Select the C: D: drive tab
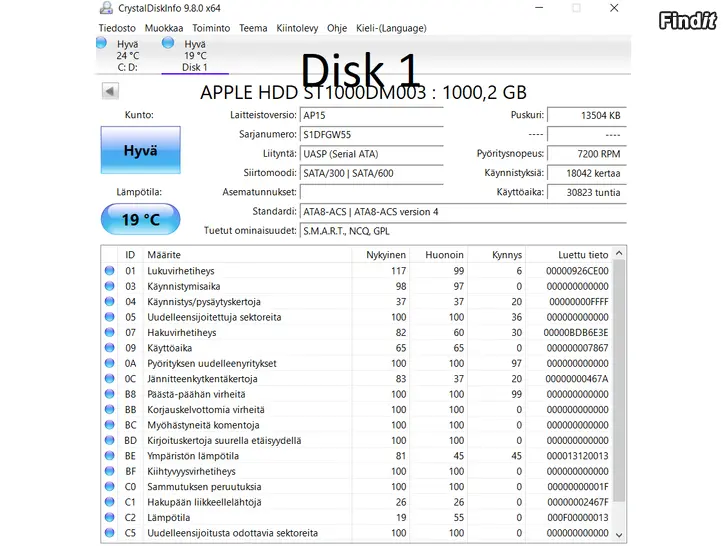Screen dimensions: 728x546 pos(127,67)
